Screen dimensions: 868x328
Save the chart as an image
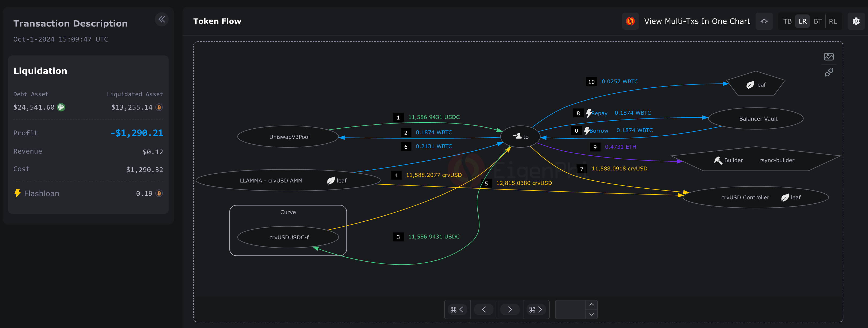coord(829,57)
